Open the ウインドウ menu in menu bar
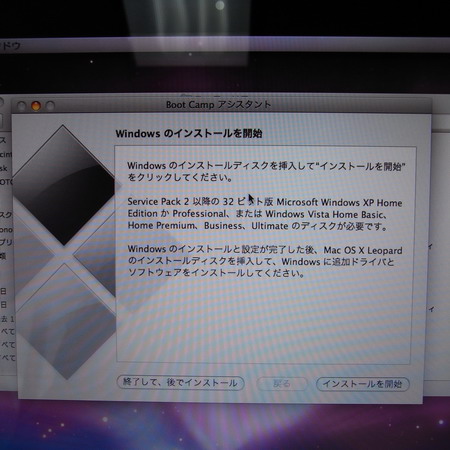The image size is (450, 450). click(x=10, y=45)
